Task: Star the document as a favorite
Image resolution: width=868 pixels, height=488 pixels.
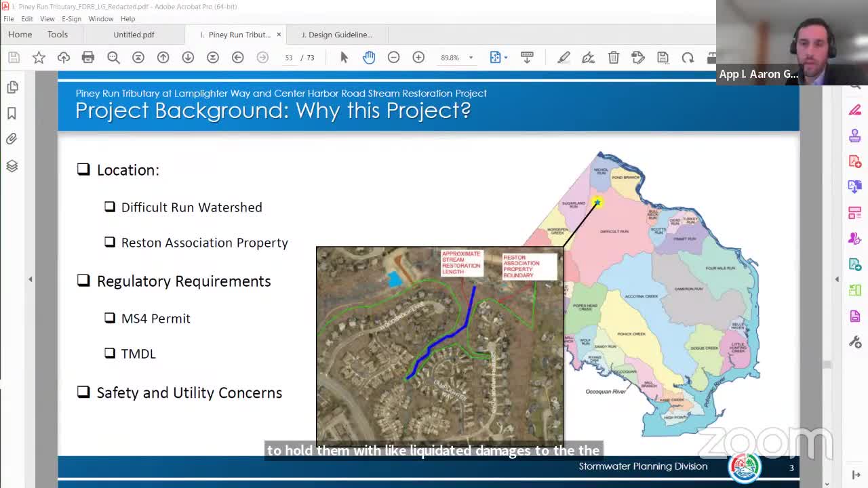Action: [39, 57]
